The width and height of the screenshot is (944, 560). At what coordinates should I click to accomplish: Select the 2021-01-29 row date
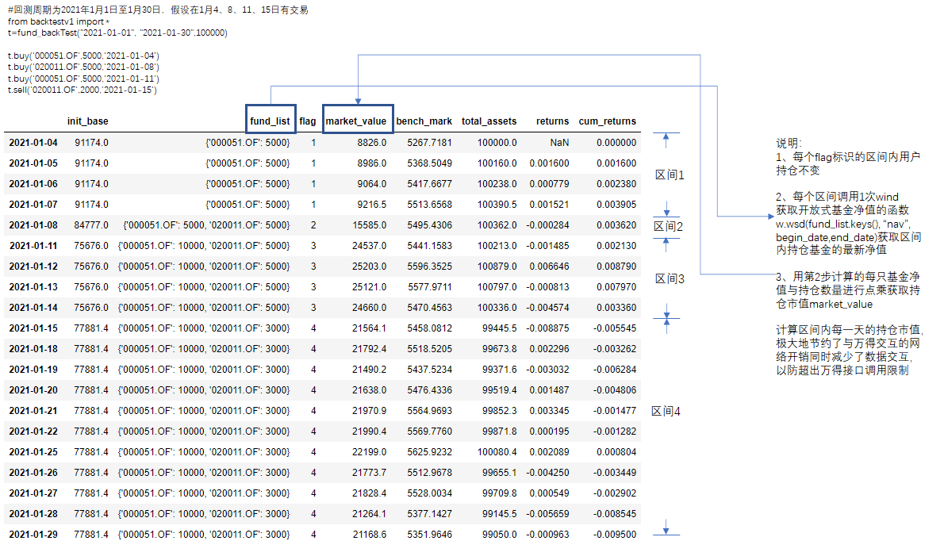[x=33, y=535]
